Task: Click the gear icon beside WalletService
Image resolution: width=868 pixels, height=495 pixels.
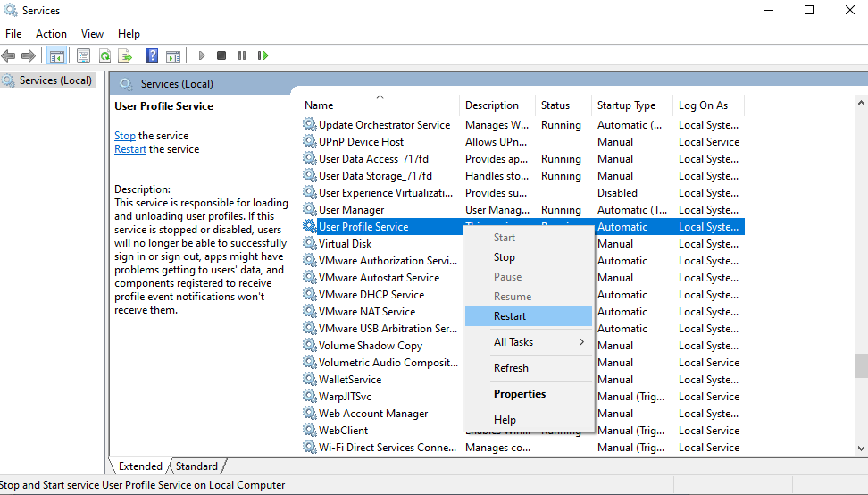Action: [x=310, y=380]
